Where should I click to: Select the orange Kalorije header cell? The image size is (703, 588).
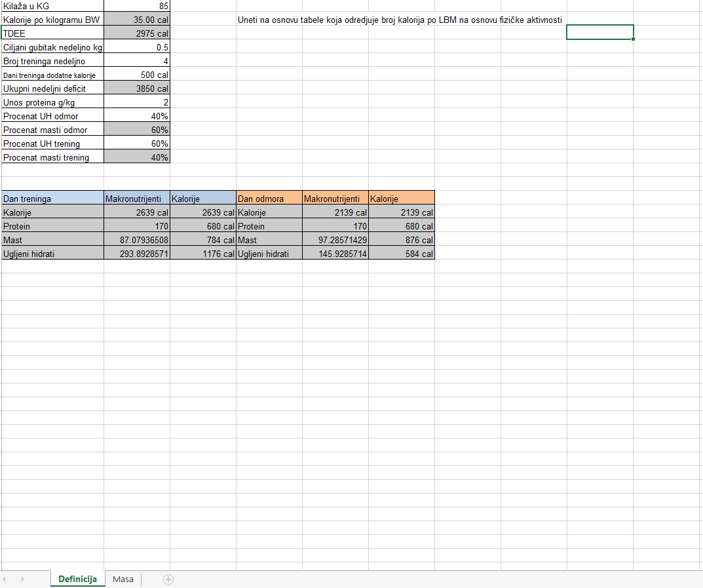click(x=402, y=198)
